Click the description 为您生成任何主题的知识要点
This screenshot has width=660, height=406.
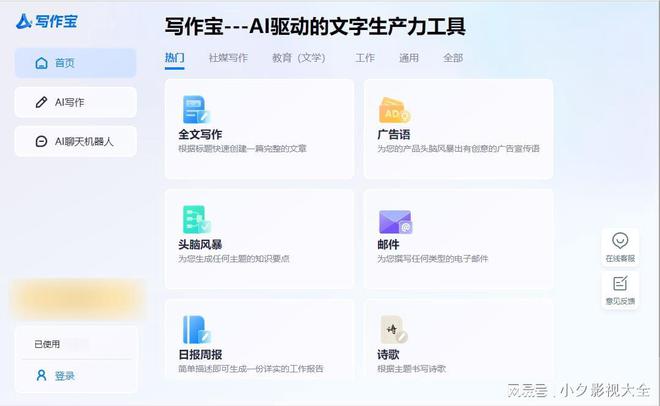coord(234,259)
